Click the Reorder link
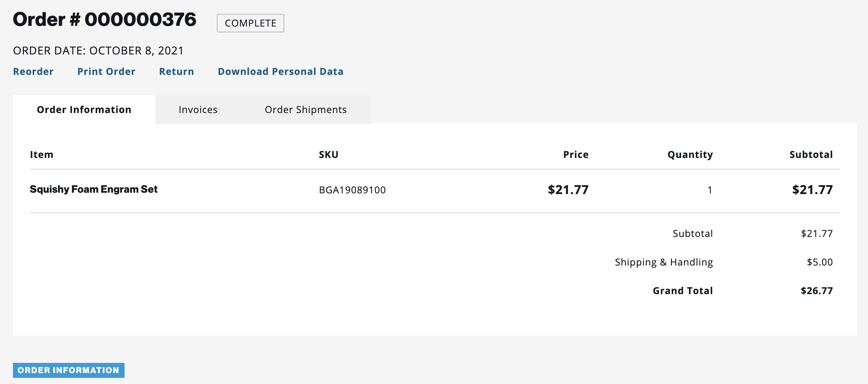 (x=33, y=71)
